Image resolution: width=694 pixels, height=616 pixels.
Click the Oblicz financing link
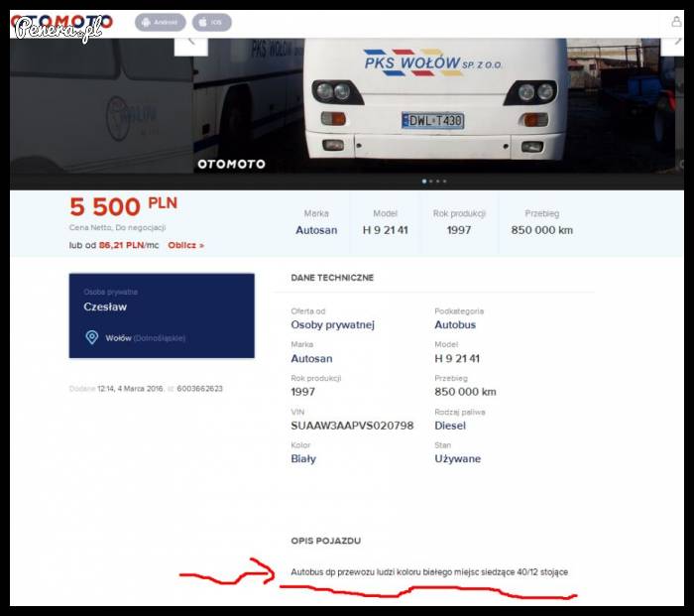(186, 245)
